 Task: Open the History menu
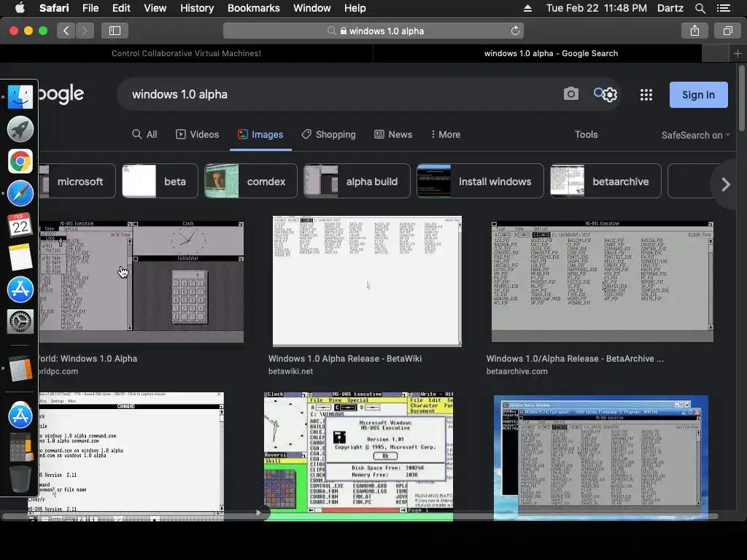click(x=197, y=8)
